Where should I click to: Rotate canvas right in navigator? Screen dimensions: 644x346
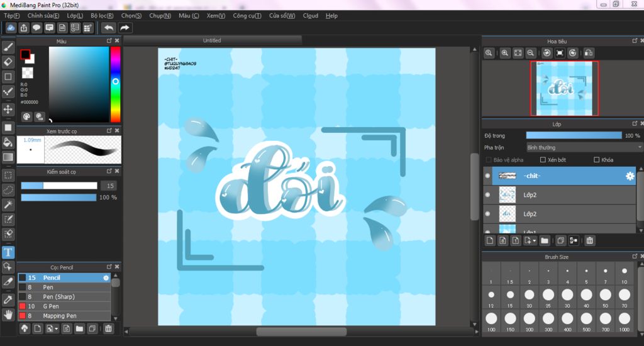[572, 53]
